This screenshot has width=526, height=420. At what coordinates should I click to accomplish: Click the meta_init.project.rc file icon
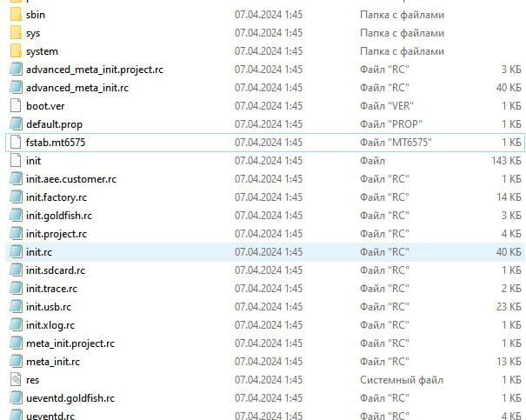point(16,343)
